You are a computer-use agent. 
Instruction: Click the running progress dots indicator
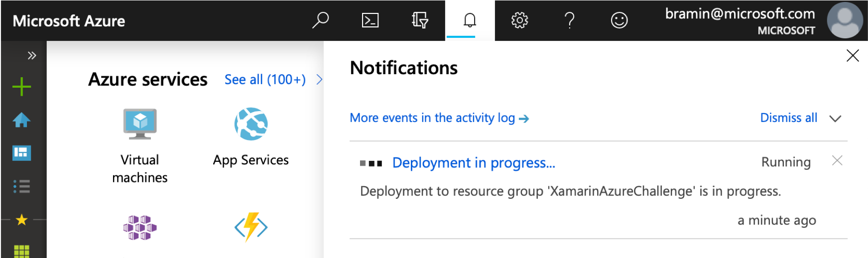click(371, 163)
